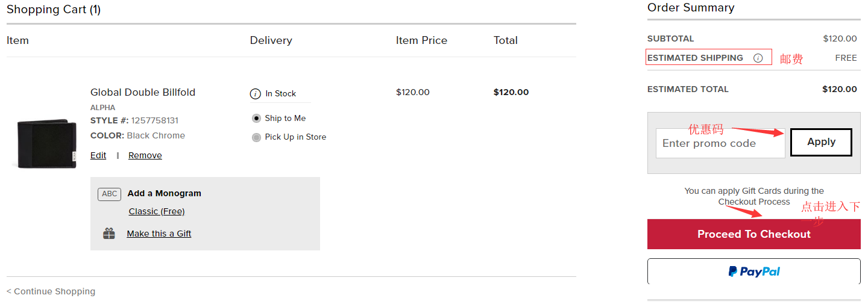
Task: Remove the billfold from the cart
Action: point(145,155)
